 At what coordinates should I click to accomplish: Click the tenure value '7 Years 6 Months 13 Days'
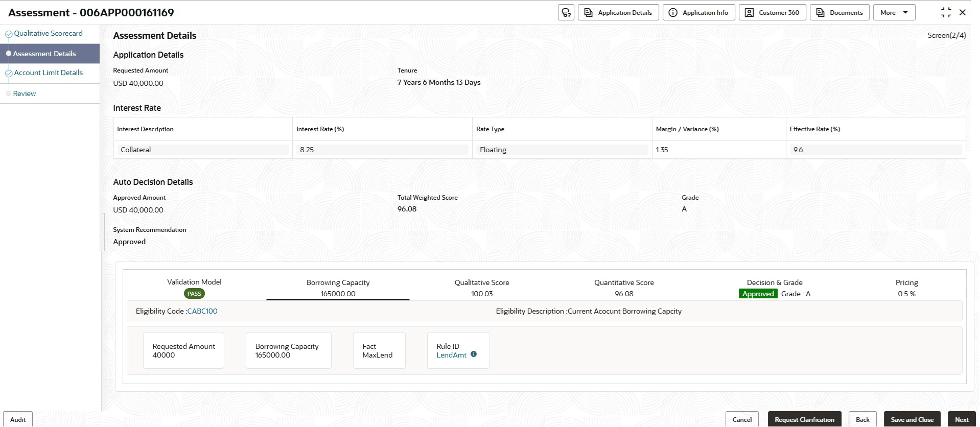point(439,82)
